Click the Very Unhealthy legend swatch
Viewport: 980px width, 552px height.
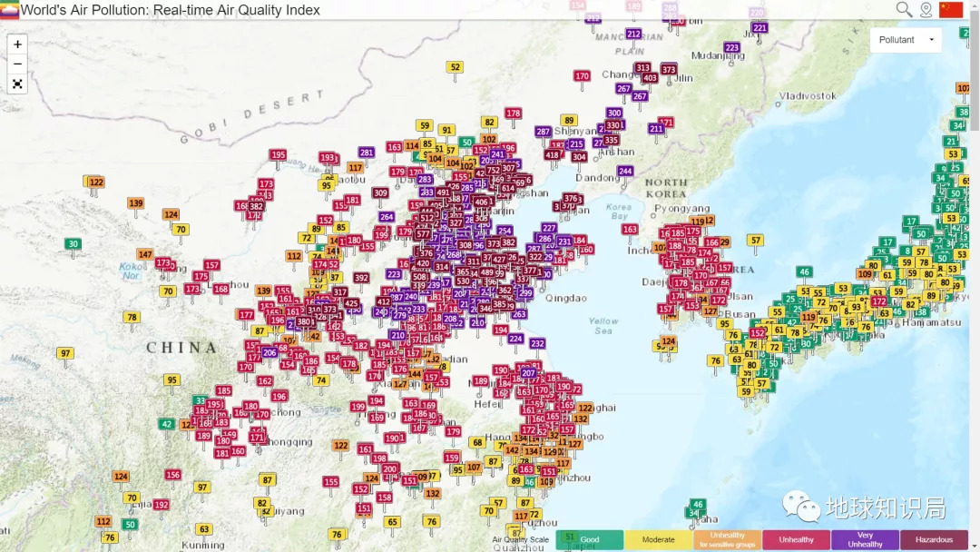coord(865,539)
